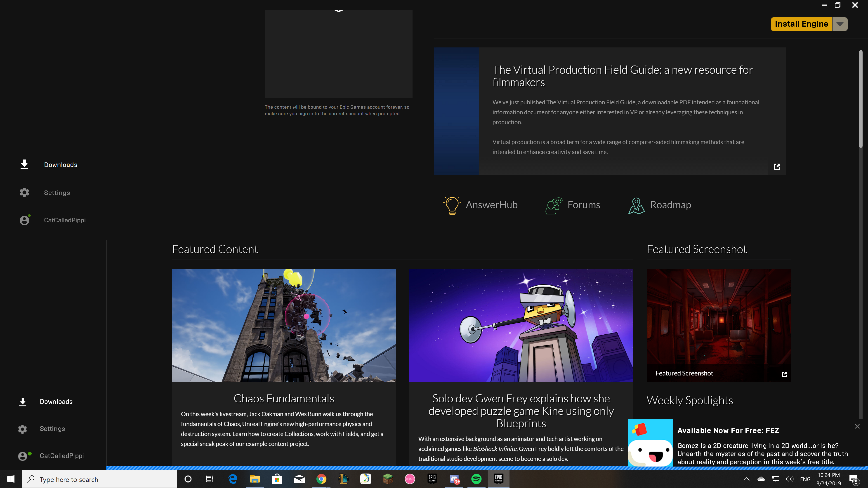The width and height of the screenshot is (868, 488).
Task: Click the Chaos Fundamentals article title
Action: point(284,398)
